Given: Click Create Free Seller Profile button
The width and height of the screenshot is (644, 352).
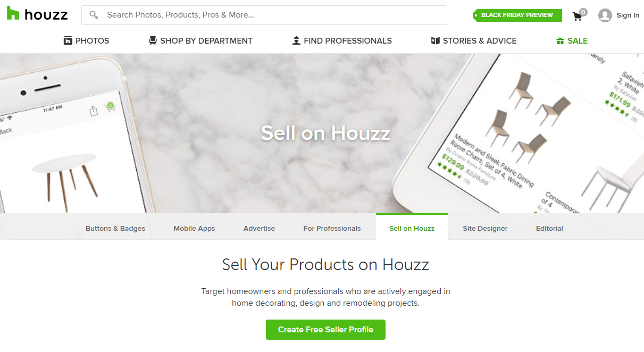Looking at the screenshot, I should click(325, 330).
